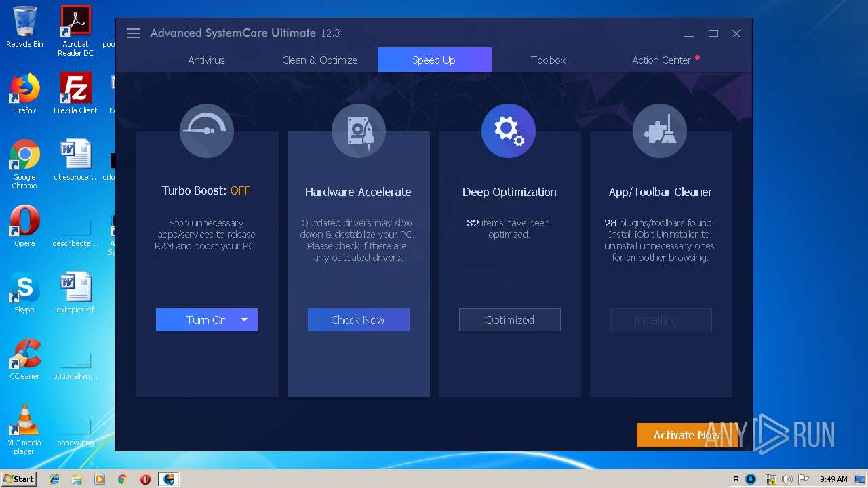
Task: Open FileZilla Client desktop shortcut
Action: 75,94
